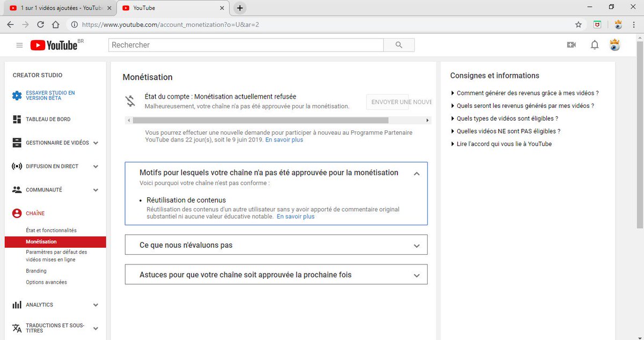
Task: Click the YouTube logo
Action: [54, 46]
